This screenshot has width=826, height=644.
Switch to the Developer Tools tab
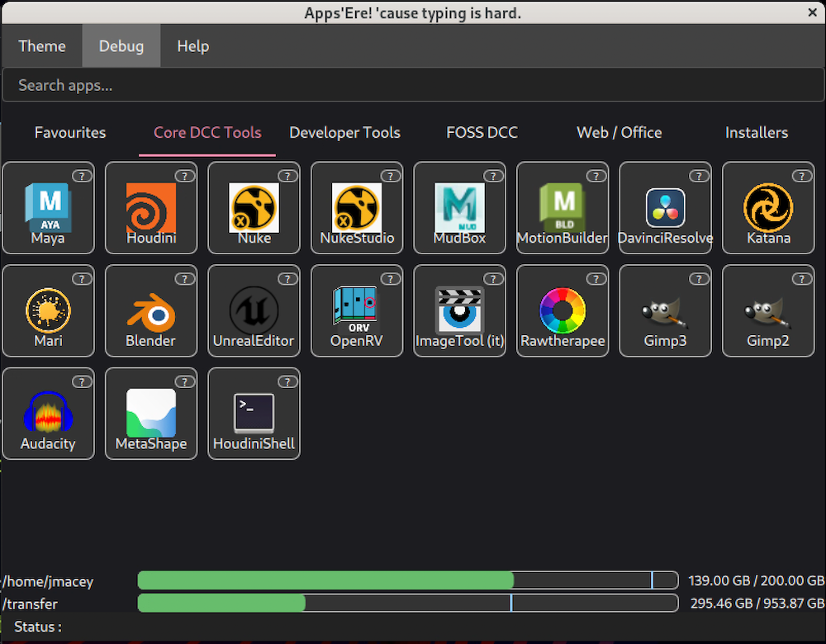344,133
